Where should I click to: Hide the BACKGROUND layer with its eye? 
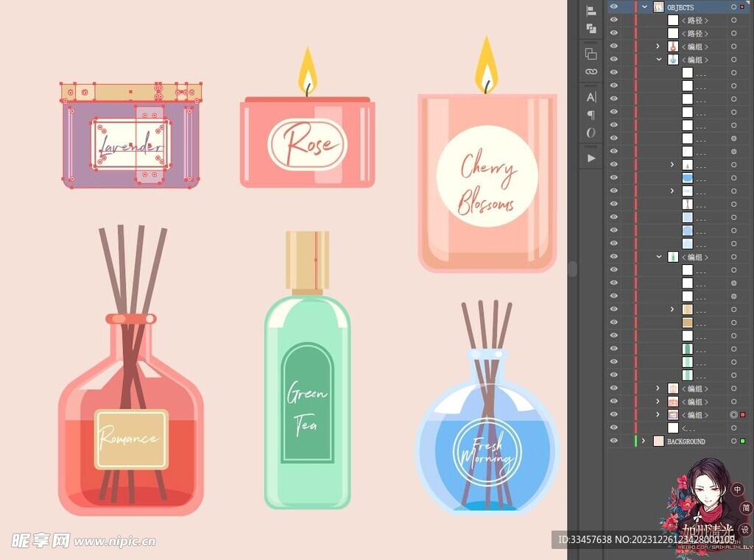point(613,440)
